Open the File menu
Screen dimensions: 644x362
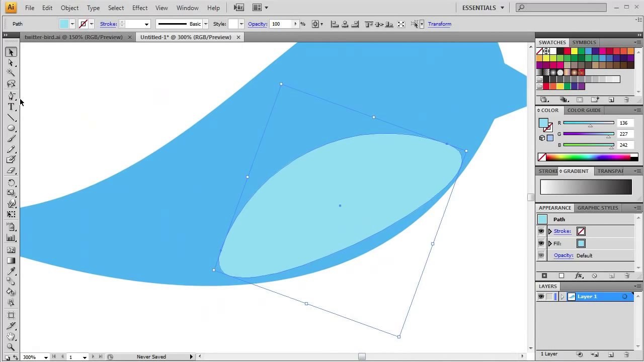(30, 8)
